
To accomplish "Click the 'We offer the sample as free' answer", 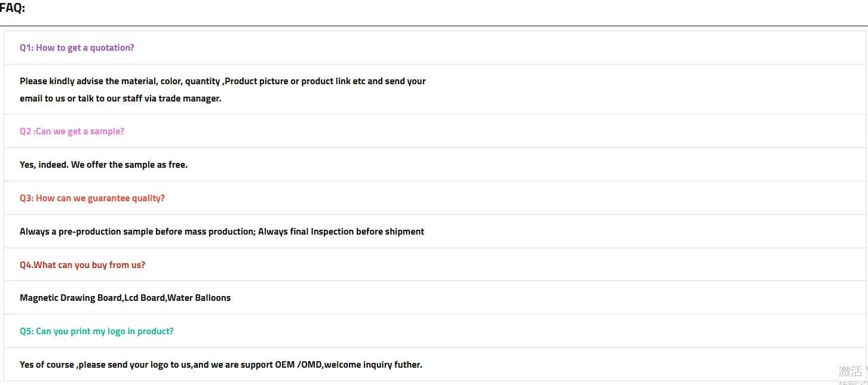I will [x=129, y=165].
